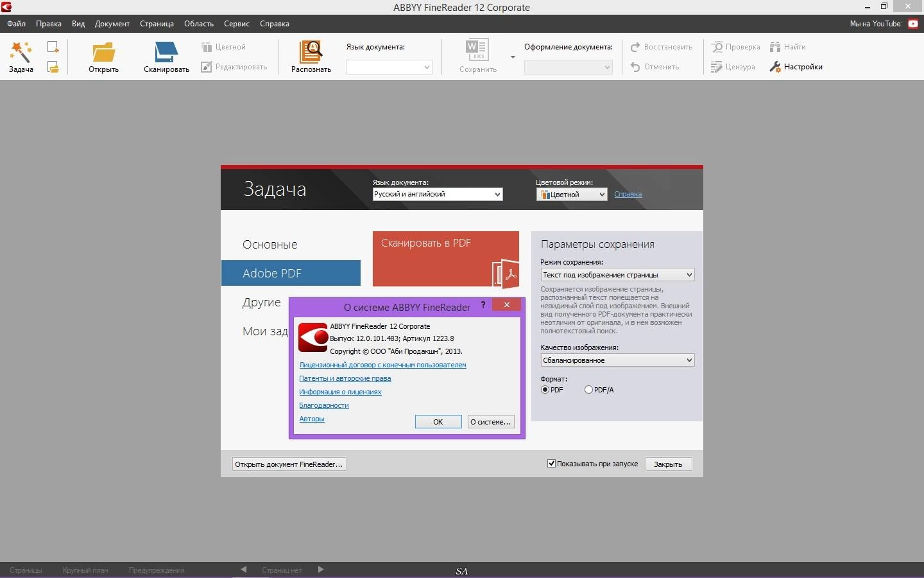Start scanning with the Сканировать icon

click(166, 52)
